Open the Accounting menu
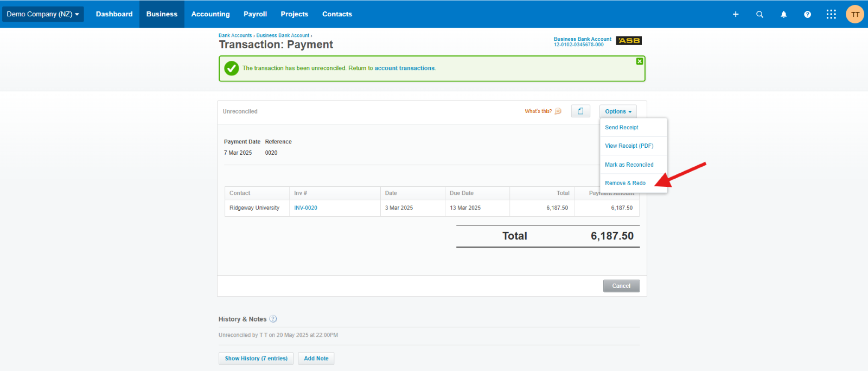Image resolution: width=868 pixels, height=371 pixels. tap(210, 14)
